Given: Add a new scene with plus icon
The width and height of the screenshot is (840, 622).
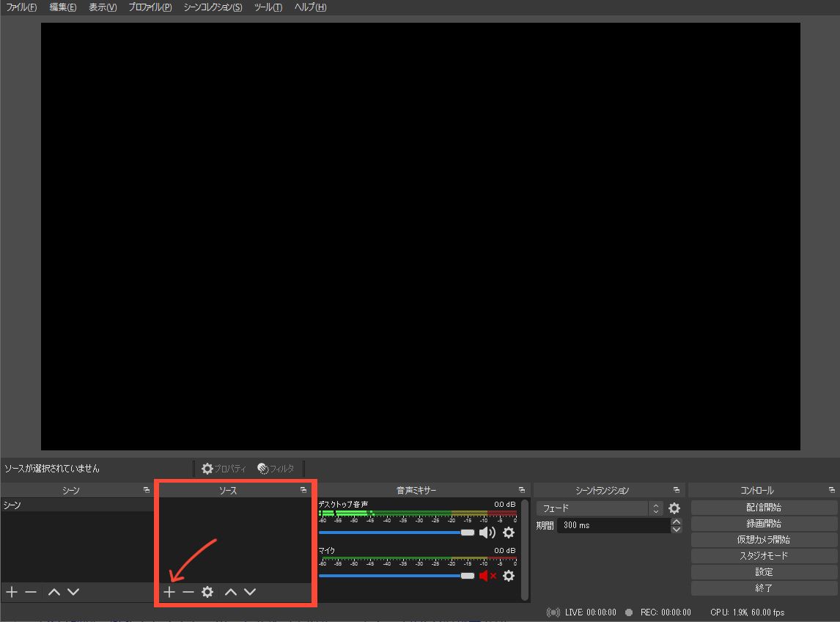Looking at the screenshot, I should coord(12,592).
